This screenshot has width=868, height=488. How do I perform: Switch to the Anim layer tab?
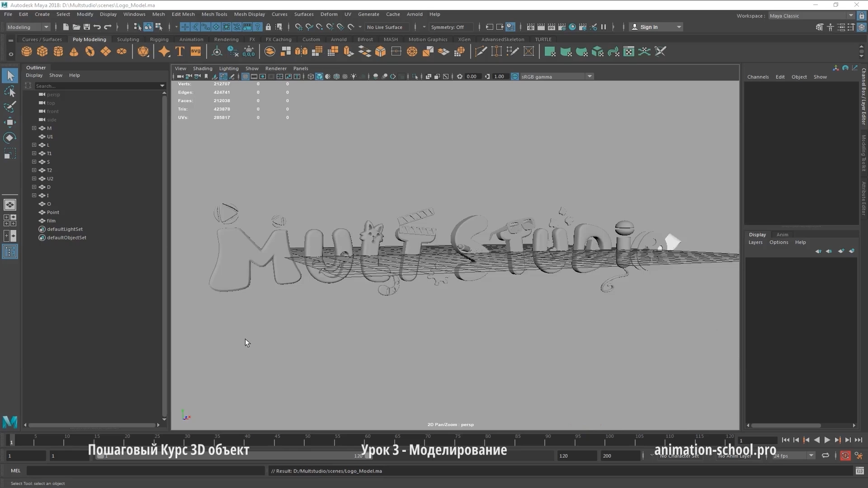pos(782,235)
